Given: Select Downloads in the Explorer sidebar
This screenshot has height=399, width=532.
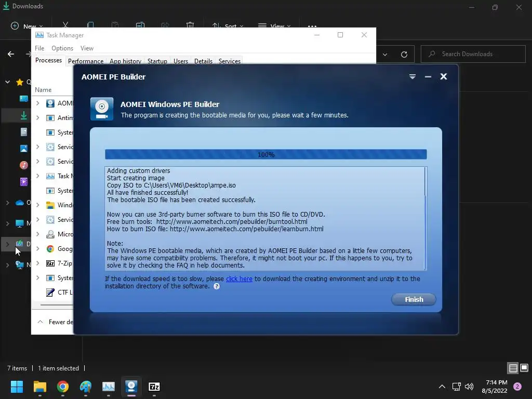Looking at the screenshot, I should click(24, 116).
